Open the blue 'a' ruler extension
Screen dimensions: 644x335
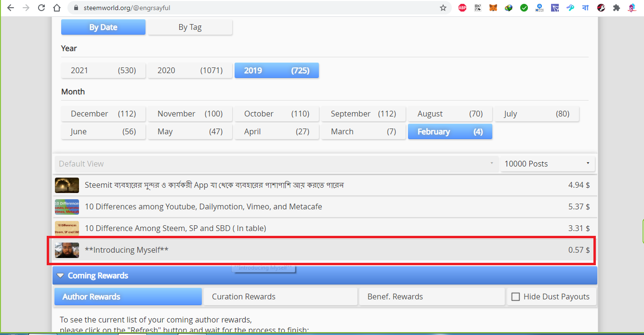tap(539, 8)
